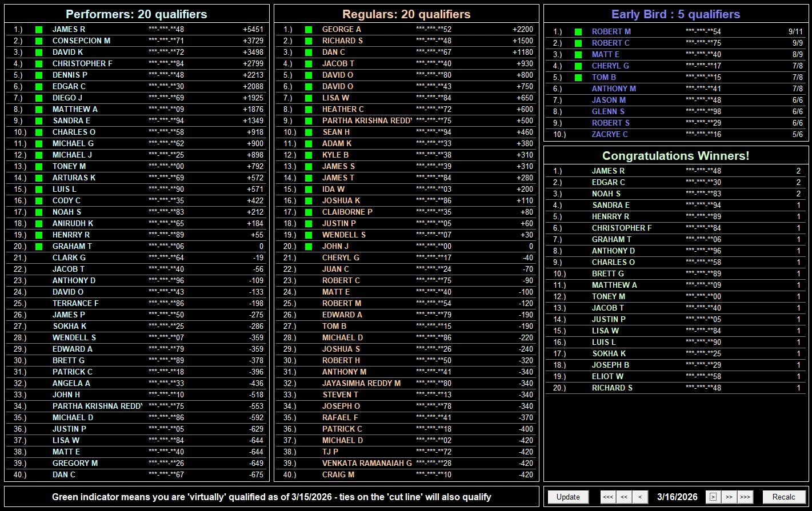This screenshot has height=511, width=812.
Task: Jump back with the <<< button
Action: pos(608,497)
